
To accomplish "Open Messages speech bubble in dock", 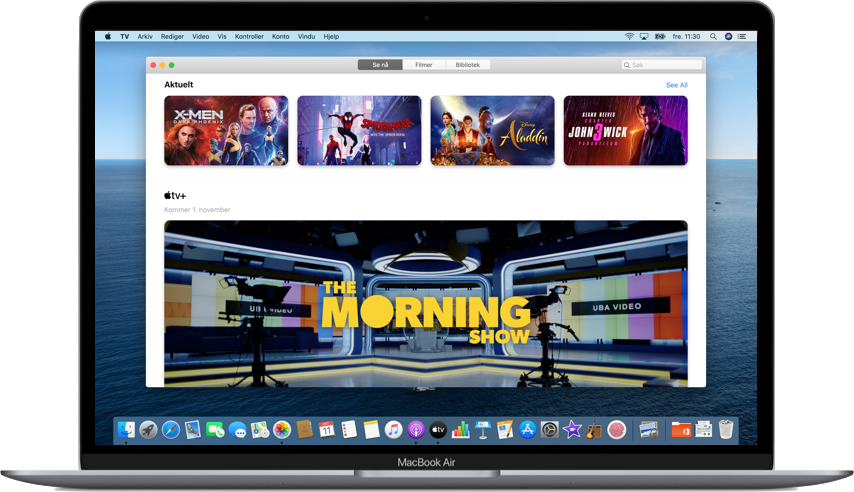I will click(x=237, y=430).
